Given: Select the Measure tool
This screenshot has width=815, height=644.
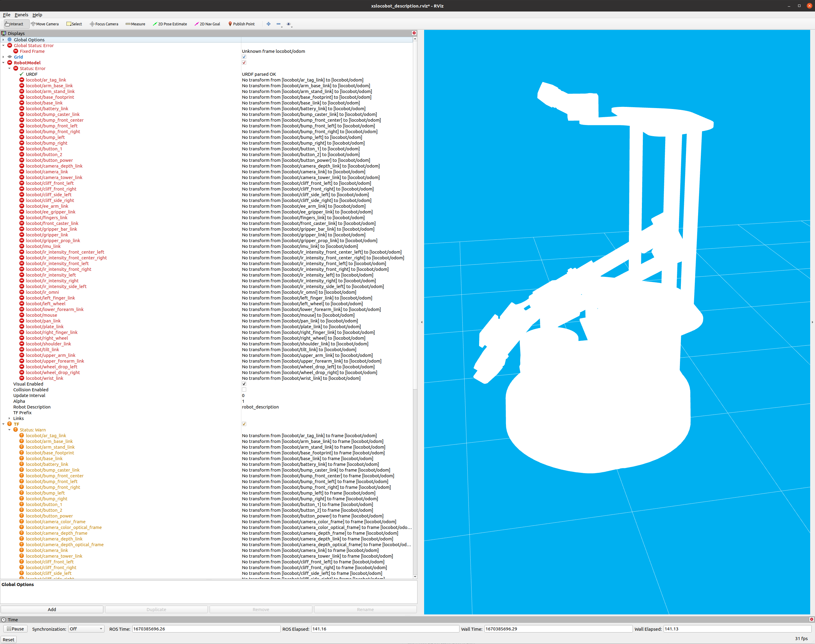Looking at the screenshot, I should 135,24.
